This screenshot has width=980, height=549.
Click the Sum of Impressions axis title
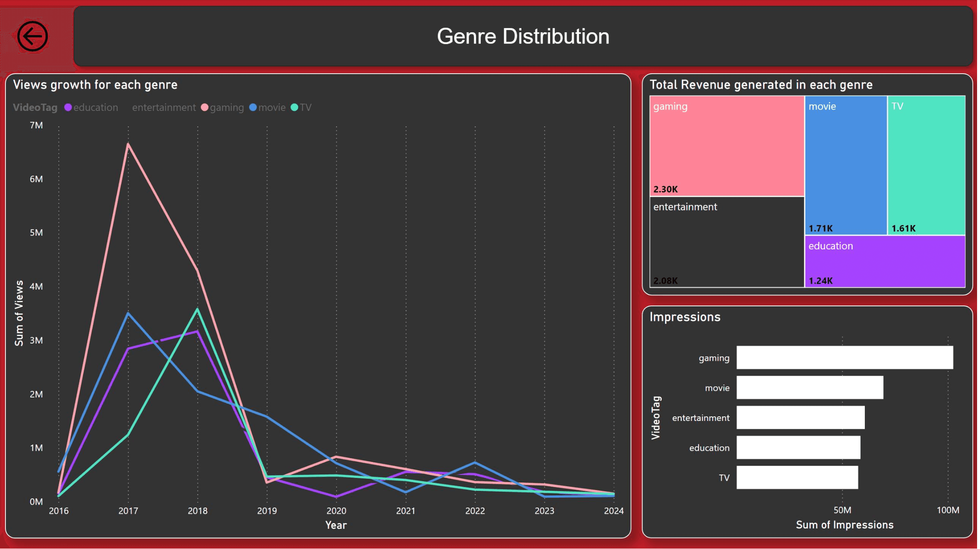pyautogui.click(x=846, y=526)
